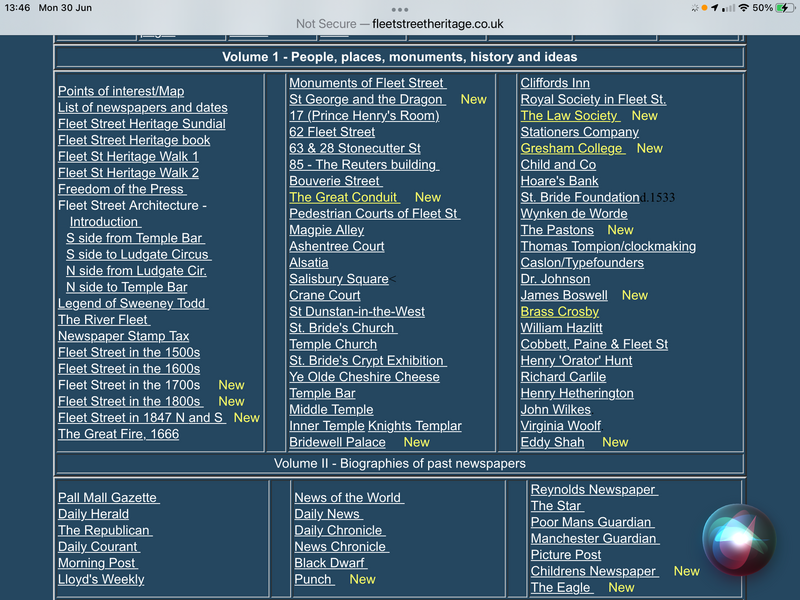Screen dimensions: 800x600
Task: Open Freedom of the Press link
Action: (122, 189)
